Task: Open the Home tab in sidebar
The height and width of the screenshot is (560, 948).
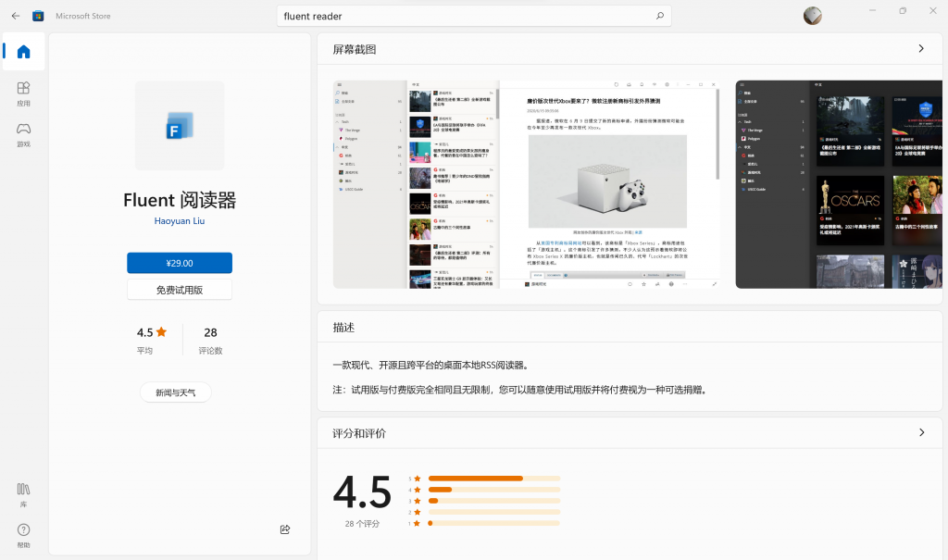Action: (x=23, y=52)
